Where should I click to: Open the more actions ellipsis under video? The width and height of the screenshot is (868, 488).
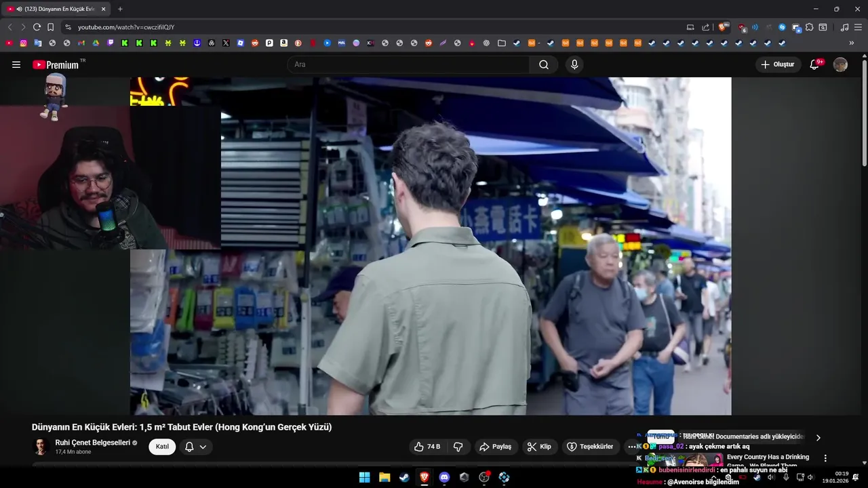(632, 447)
